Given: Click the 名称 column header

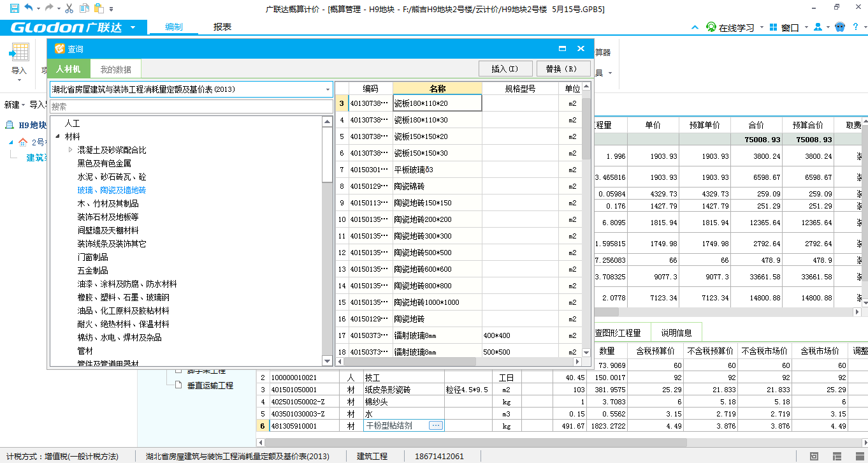Looking at the screenshot, I should (x=437, y=89).
